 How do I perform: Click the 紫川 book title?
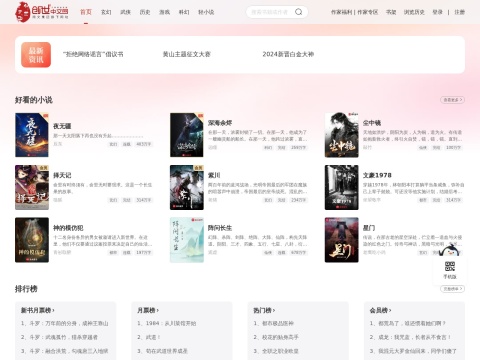(214, 175)
